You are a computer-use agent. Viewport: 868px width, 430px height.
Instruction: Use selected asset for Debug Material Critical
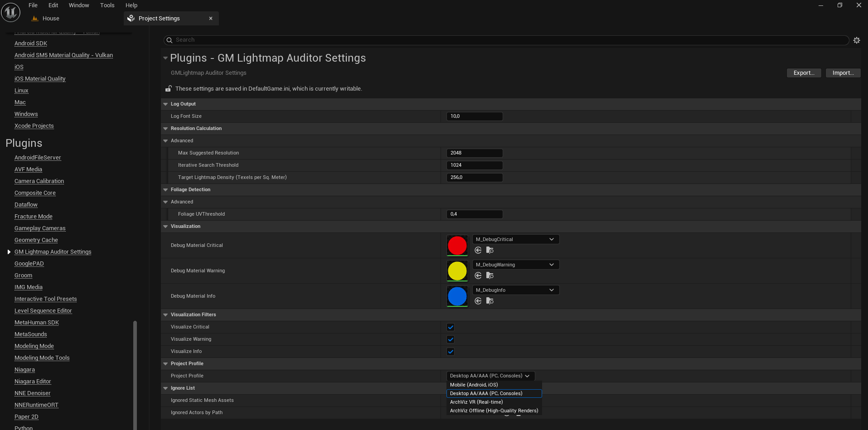tap(478, 250)
